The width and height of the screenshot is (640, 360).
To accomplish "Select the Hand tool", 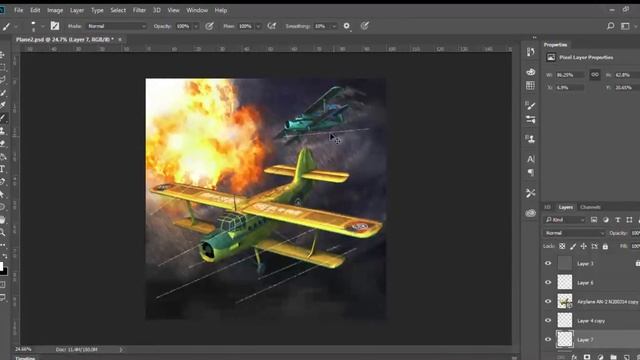I will [2, 220].
